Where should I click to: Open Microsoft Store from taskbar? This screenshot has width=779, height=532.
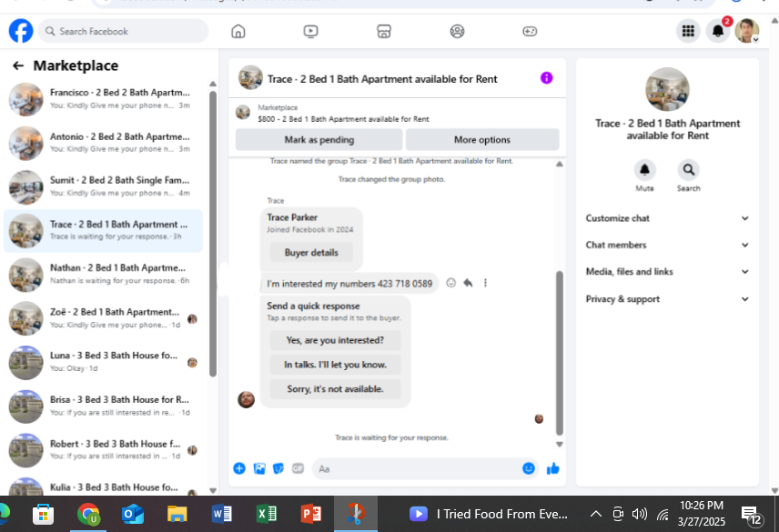[43, 514]
